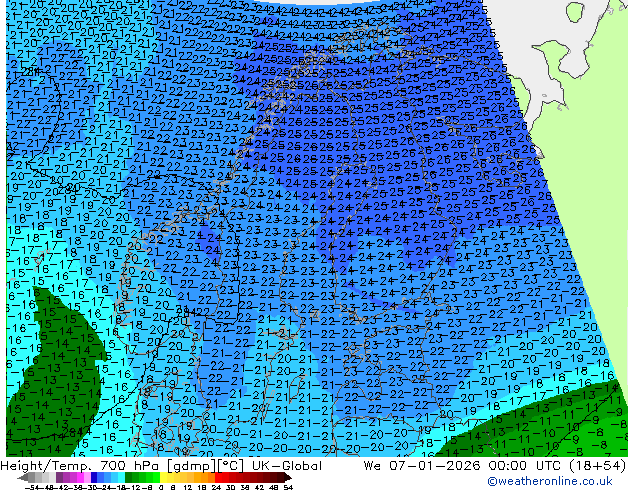Click the UK-Global model label

click(x=287, y=466)
